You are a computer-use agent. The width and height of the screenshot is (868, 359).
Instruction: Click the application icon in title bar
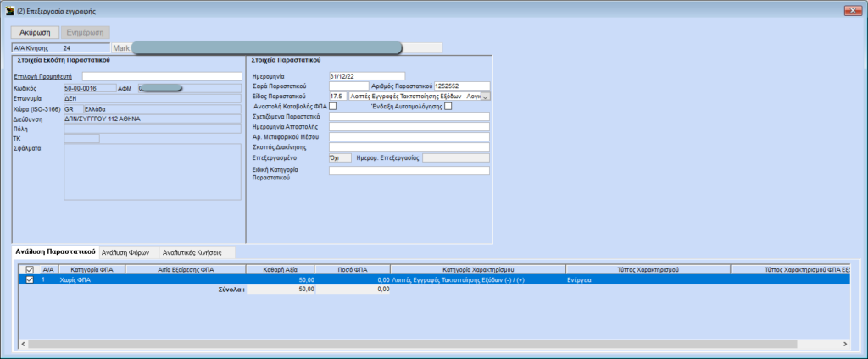9,10
